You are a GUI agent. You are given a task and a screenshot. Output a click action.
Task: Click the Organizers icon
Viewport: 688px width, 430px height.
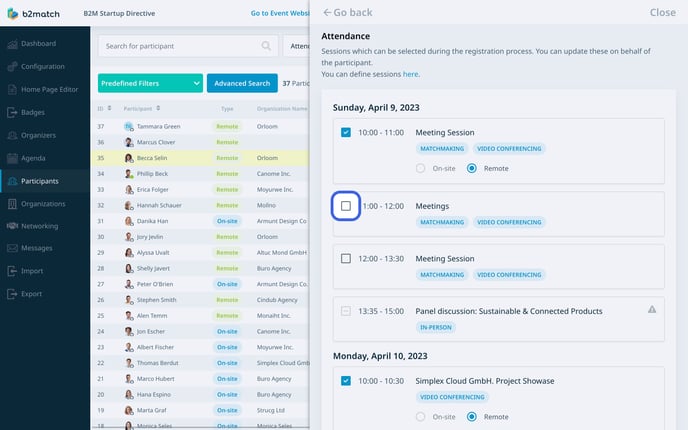coord(12,135)
